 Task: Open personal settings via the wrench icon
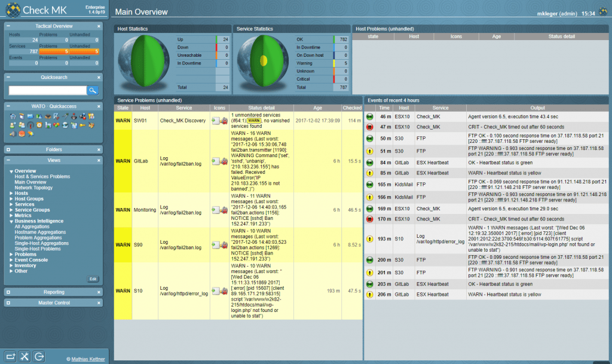tap(25, 356)
